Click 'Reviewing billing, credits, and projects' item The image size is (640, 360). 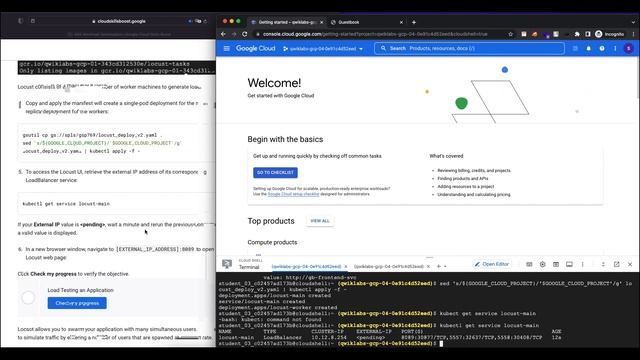point(473,171)
